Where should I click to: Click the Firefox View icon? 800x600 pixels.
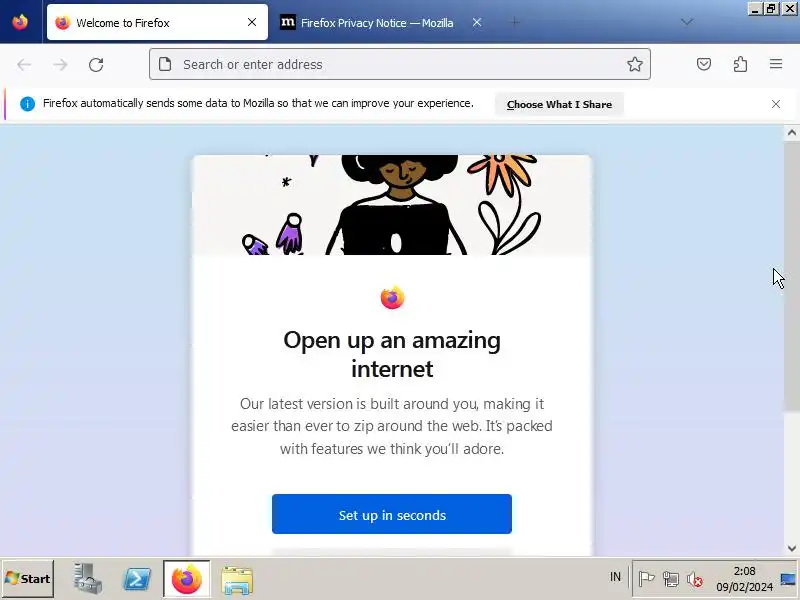pos(20,22)
